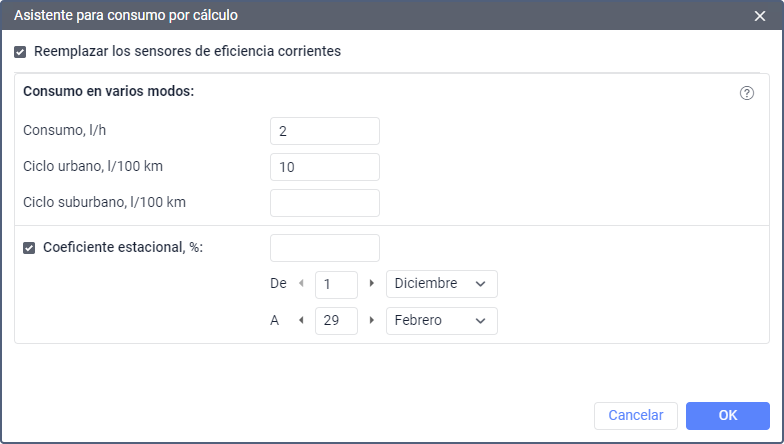Select the empty Ciclo suburbano field
Image resolution: width=784 pixels, height=444 pixels.
(324, 203)
